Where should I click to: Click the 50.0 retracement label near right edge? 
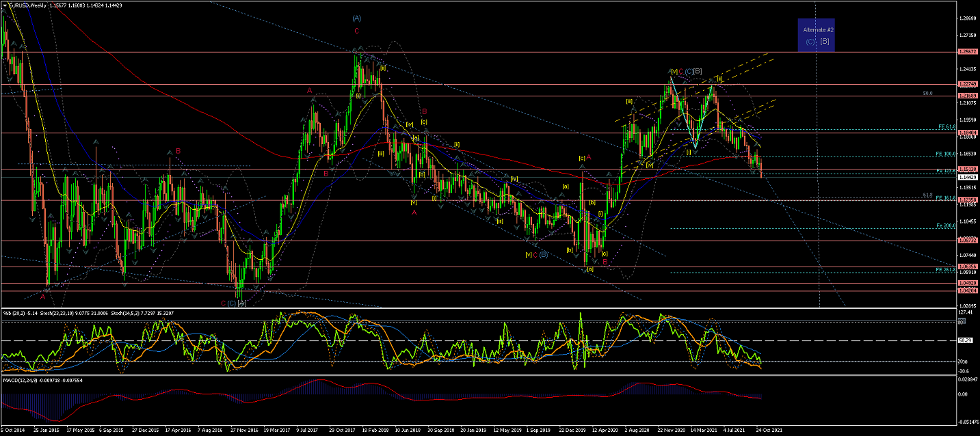point(927,93)
